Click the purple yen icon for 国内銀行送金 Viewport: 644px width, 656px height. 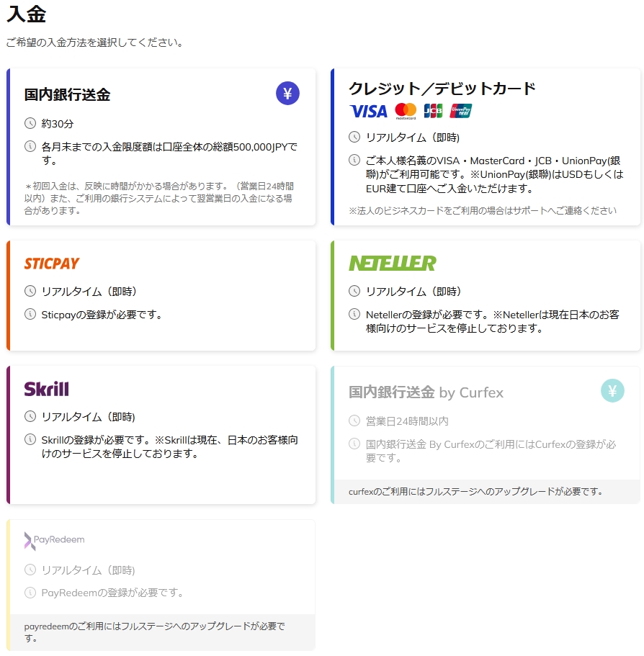pyautogui.click(x=287, y=94)
